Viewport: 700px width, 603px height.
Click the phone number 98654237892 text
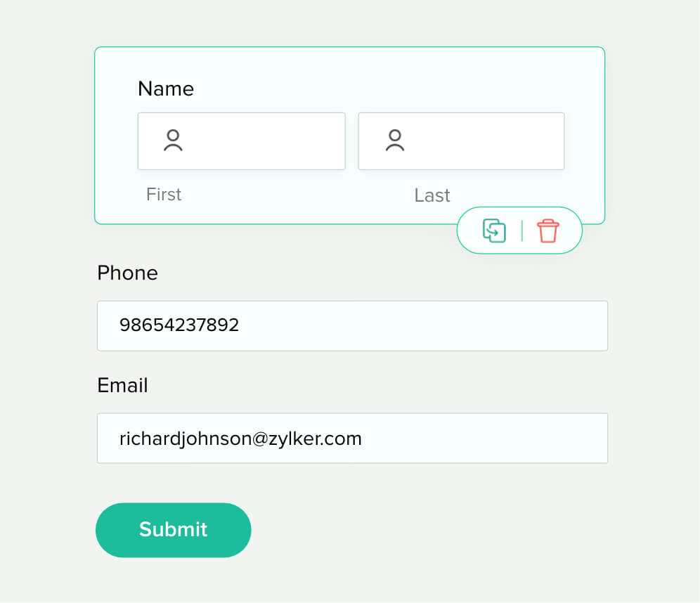click(179, 325)
